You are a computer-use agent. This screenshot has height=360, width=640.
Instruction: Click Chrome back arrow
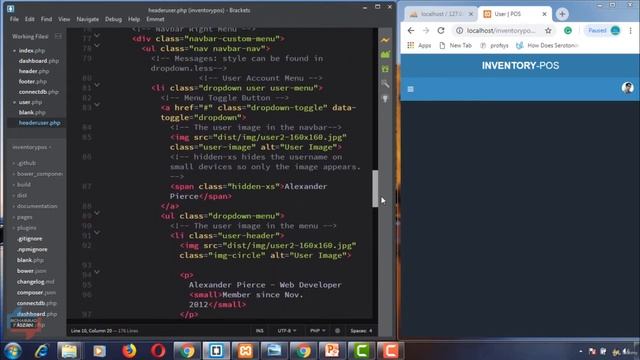pyautogui.click(x=411, y=31)
